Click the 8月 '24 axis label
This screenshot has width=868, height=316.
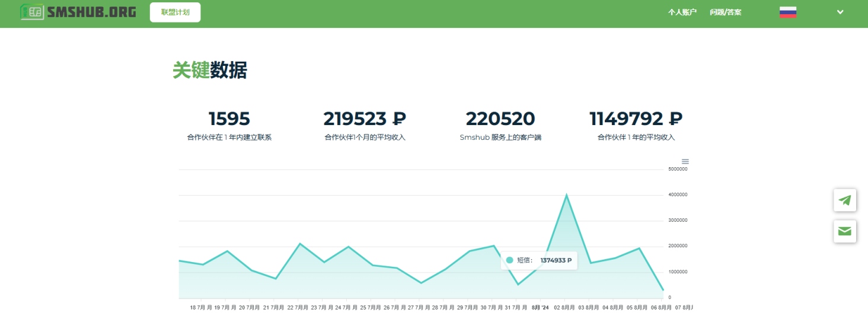click(x=540, y=308)
